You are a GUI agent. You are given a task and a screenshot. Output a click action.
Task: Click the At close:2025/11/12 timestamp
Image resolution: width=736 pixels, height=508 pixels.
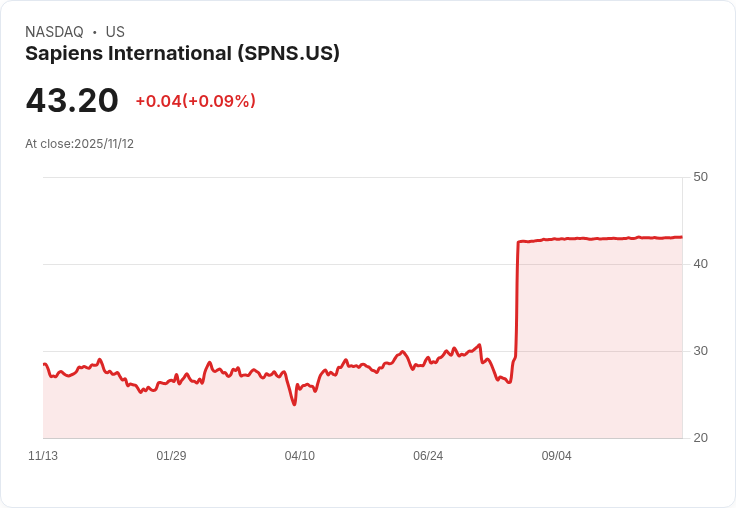tap(79, 144)
